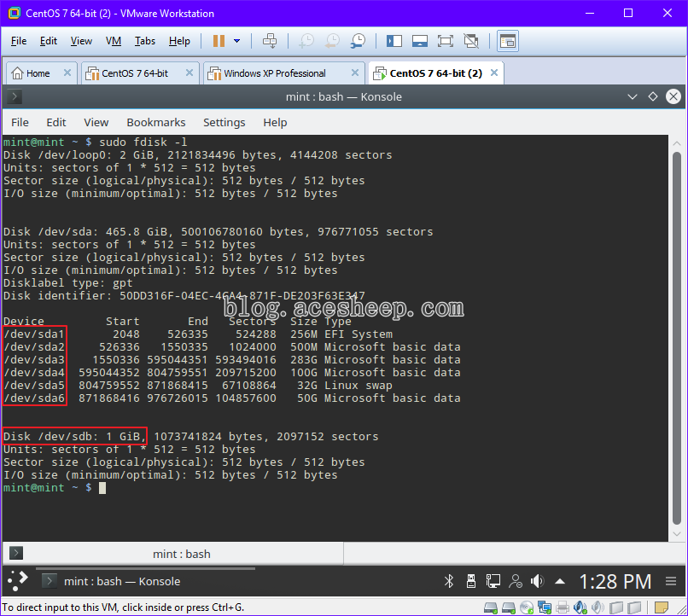Open the panel toolbox hamburger icon

670,581
